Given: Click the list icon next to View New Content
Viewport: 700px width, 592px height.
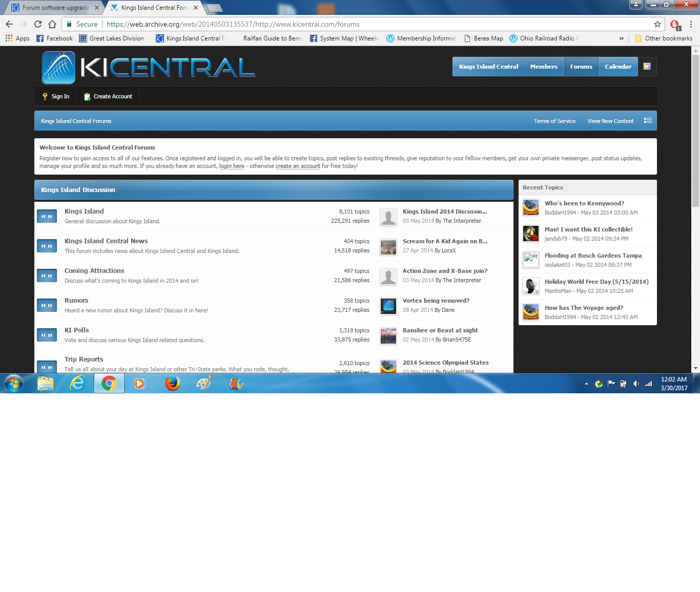Looking at the screenshot, I should click(x=648, y=121).
